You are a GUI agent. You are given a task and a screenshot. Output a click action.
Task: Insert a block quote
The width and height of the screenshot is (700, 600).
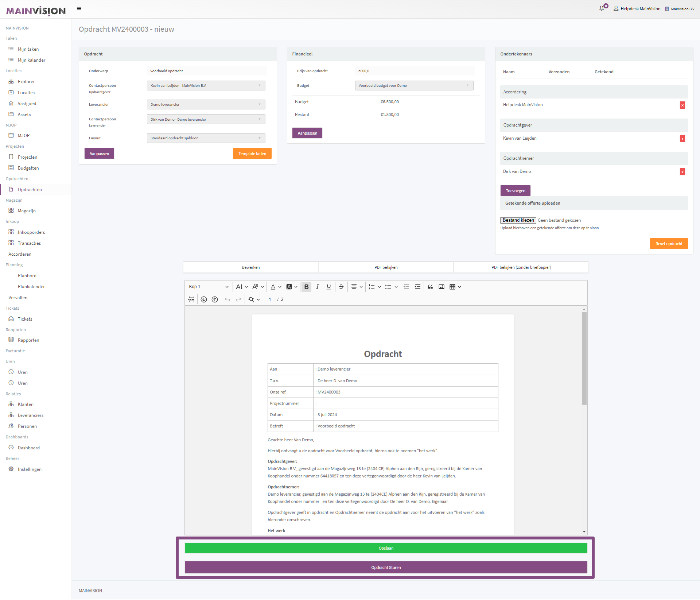[x=430, y=287]
